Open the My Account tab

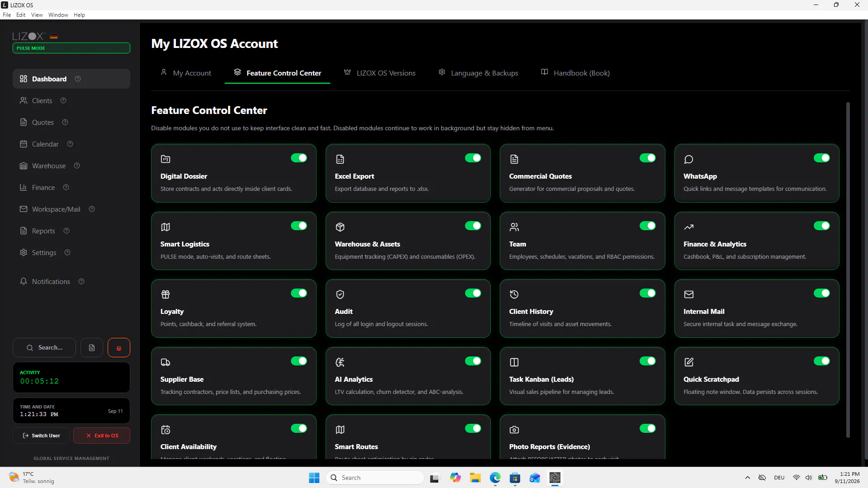[186, 73]
